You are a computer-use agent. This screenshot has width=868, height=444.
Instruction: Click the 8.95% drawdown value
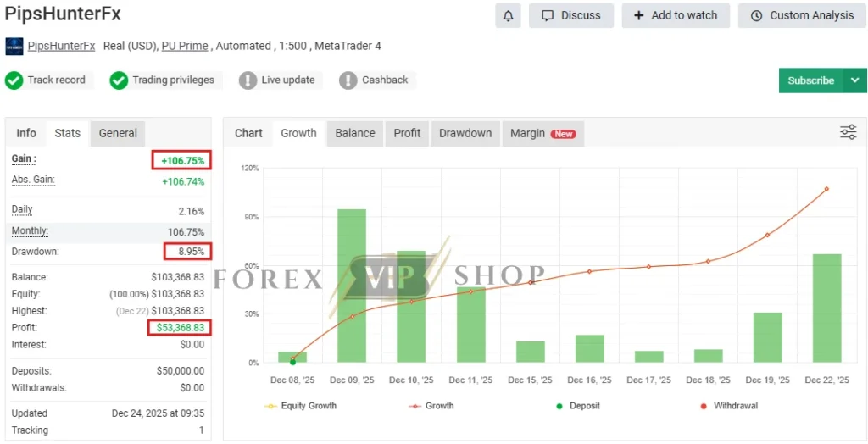192,252
